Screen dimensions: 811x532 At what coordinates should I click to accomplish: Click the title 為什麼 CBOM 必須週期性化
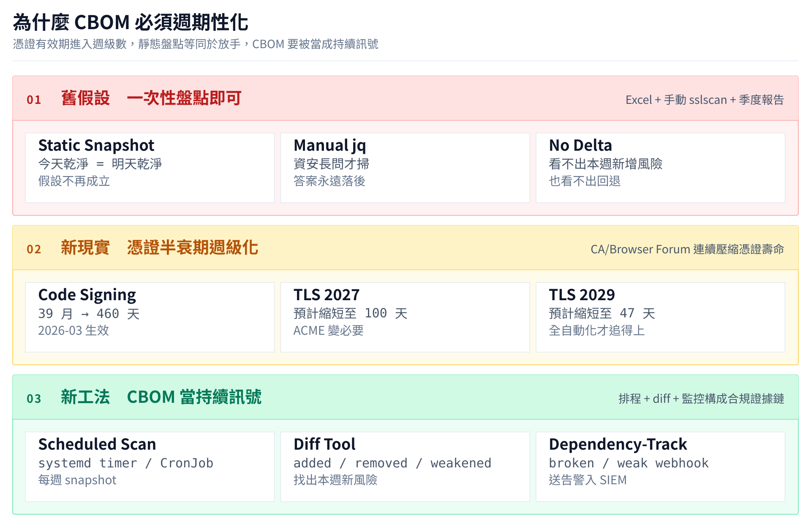point(131,22)
